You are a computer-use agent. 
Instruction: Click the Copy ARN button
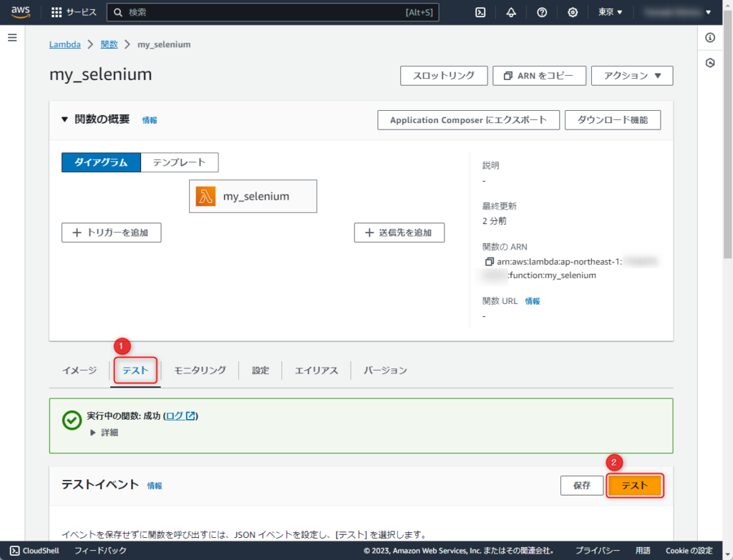[x=539, y=76]
